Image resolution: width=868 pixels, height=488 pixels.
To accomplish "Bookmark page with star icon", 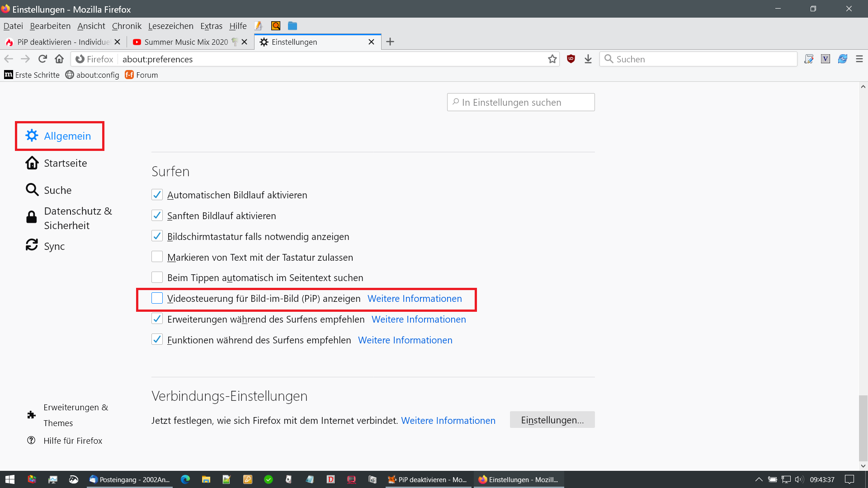I will [x=552, y=59].
